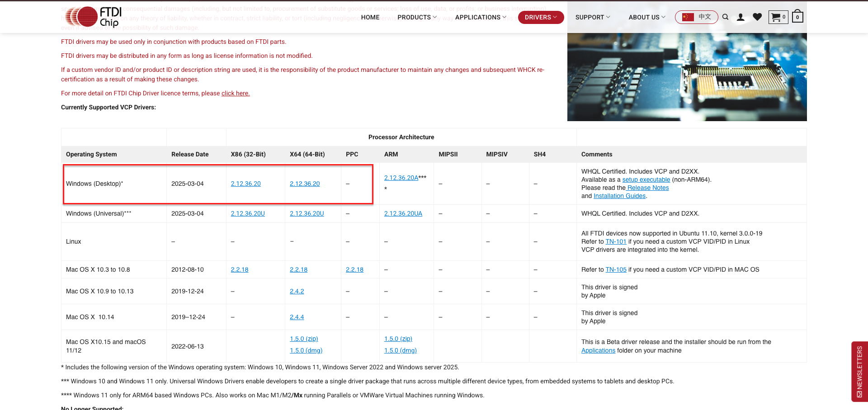This screenshot has width=868, height=410.
Task: Download ARM 1.5.0 (dmg) for macOS 11/12
Action: coord(401,350)
